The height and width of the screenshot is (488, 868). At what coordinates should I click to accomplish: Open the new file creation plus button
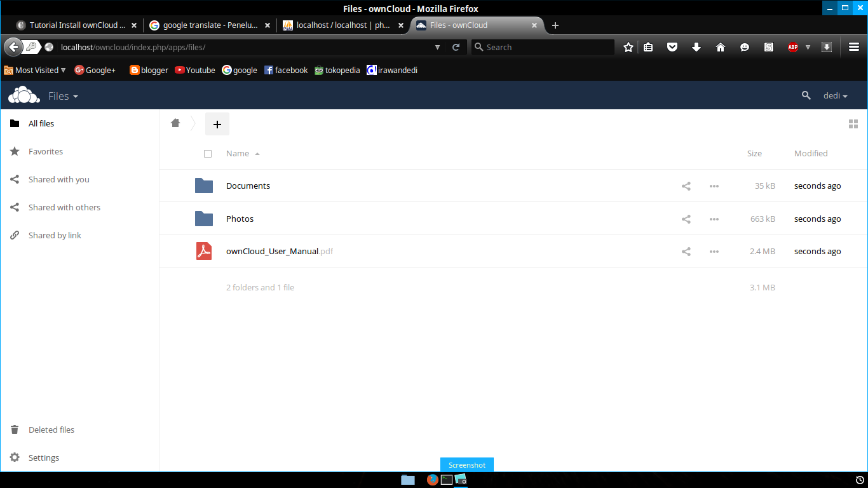click(x=217, y=124)
